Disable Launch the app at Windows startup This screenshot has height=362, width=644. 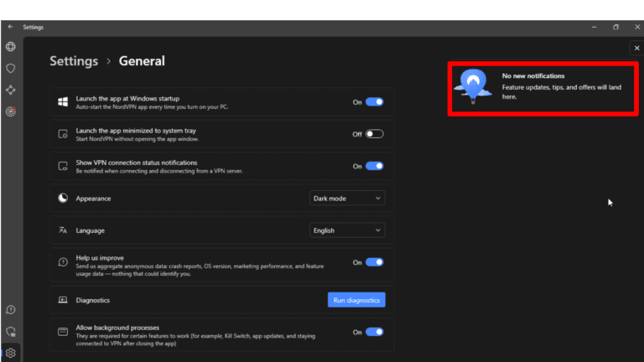coord(374,102)
